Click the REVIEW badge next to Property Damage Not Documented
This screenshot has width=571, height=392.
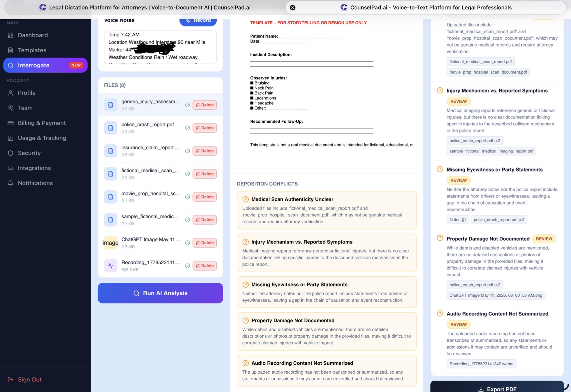[544, 239]
